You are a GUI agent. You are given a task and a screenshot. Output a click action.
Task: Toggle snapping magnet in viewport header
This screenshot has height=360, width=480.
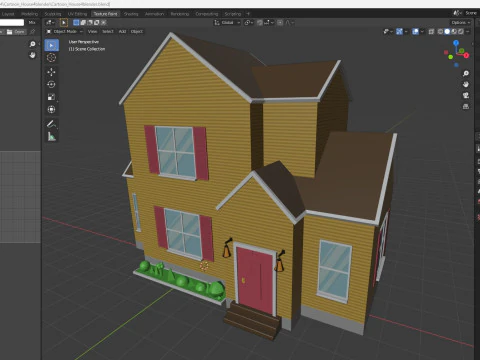(260, 23)
